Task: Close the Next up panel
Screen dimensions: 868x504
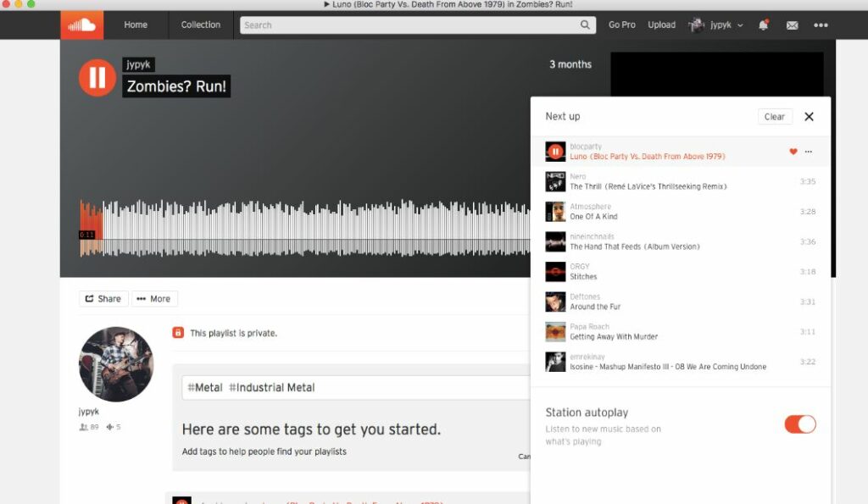Action: coord(809,116)
